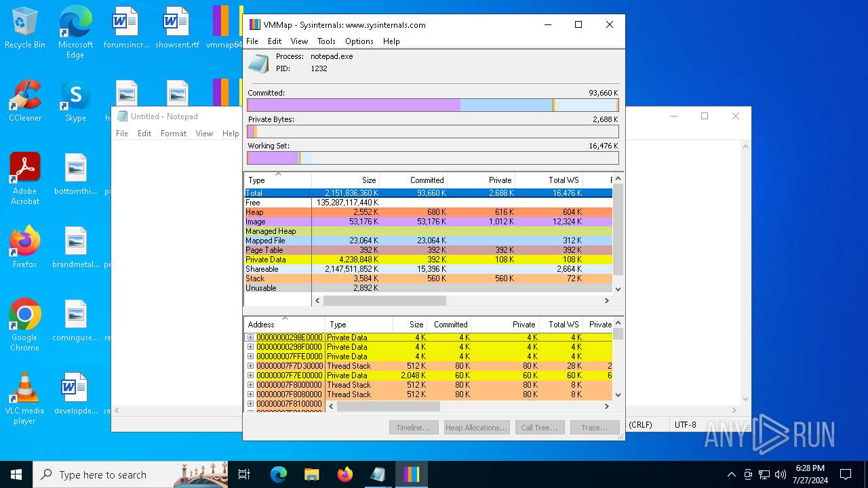Open Notepad File menu

[x=122, y=134]
